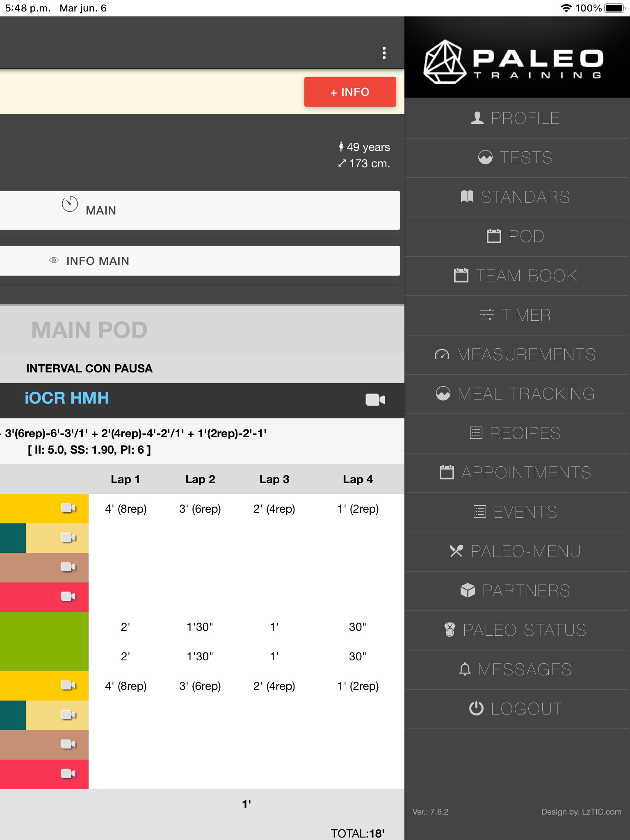The height and width of the screenshot is (840, 630).
Task: Tap the red + INFO button
Action: point(350,92)
